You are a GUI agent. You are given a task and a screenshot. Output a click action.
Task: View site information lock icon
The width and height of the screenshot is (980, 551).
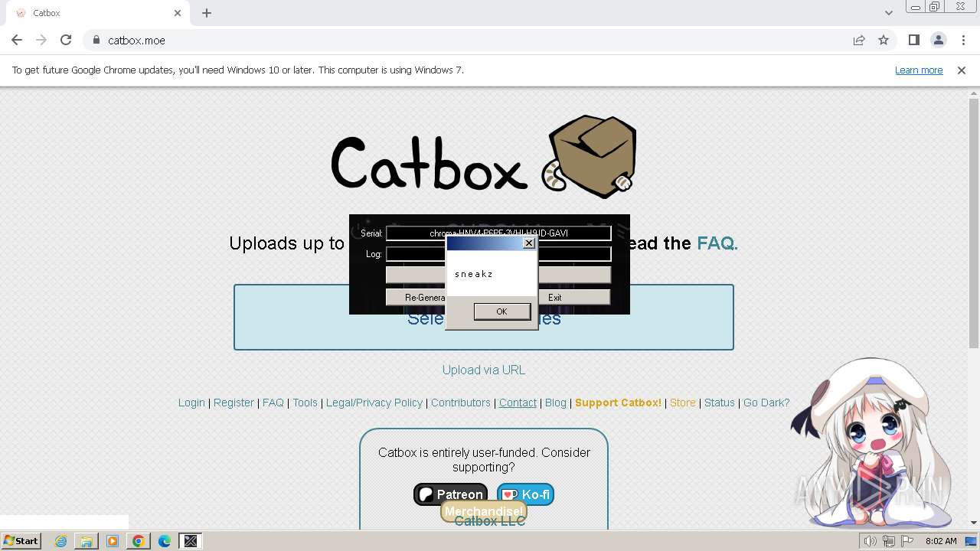tap(96, 40)
